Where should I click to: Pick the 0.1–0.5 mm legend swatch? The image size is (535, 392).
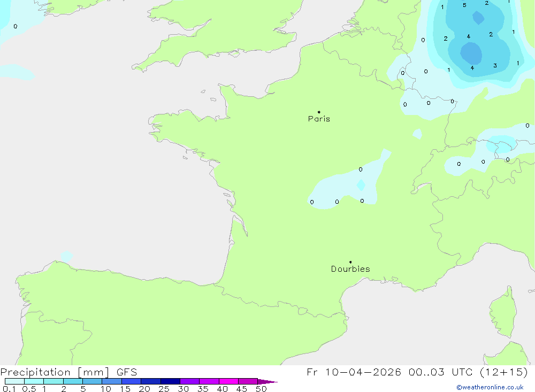click(14, 381)
